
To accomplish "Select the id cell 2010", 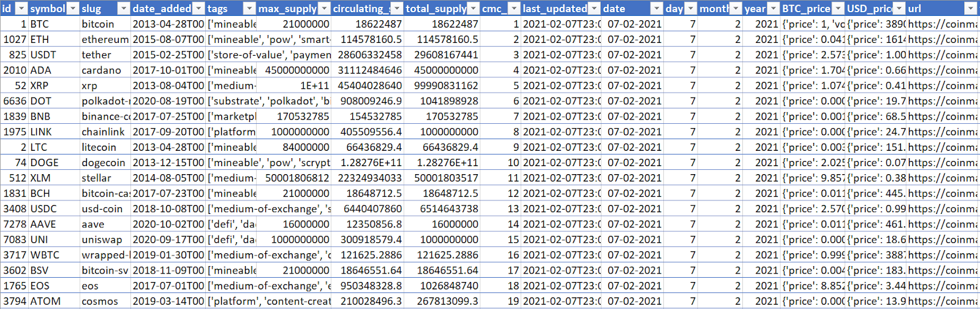I will point(14,70).
